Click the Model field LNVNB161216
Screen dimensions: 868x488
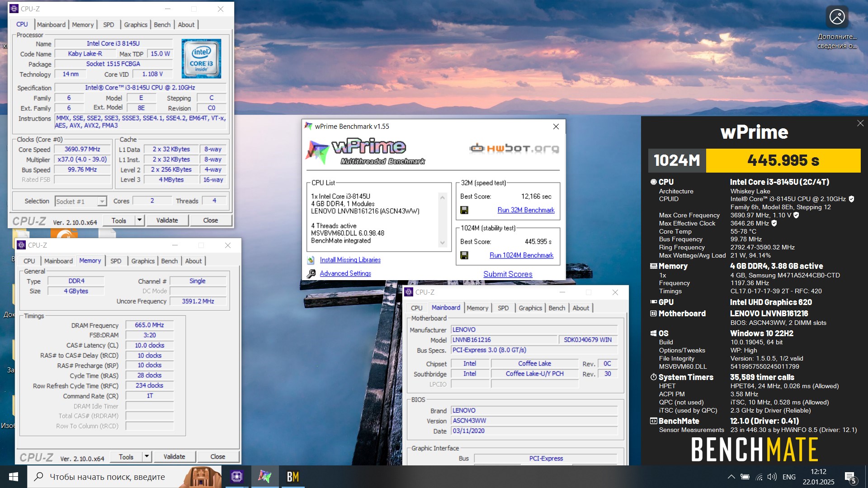(x=504, y=340)
